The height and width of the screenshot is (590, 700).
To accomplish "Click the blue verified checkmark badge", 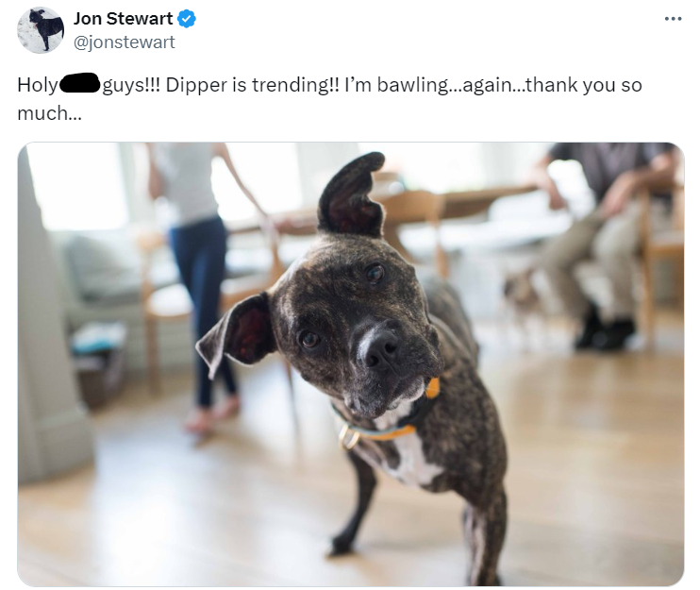I will coord(187,19).
